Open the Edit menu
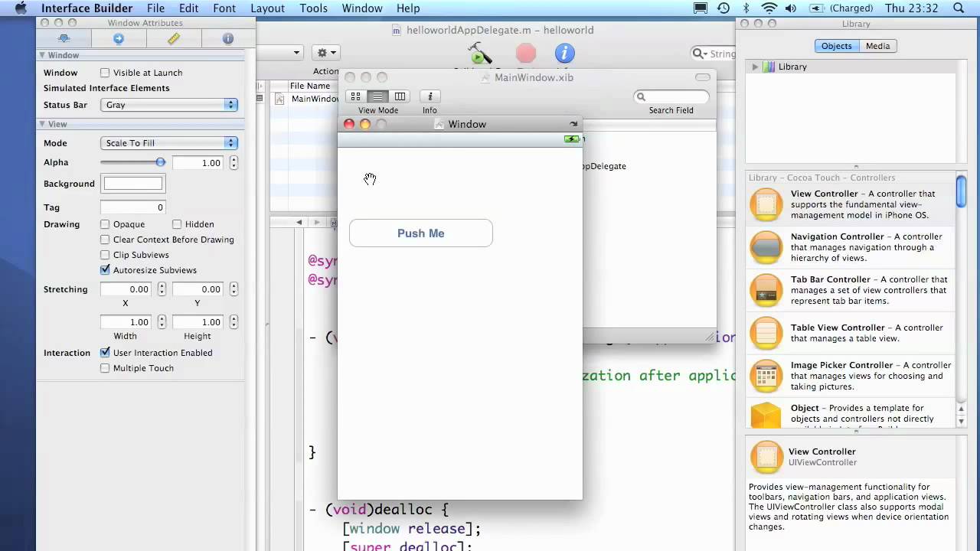 click(188, 8)
